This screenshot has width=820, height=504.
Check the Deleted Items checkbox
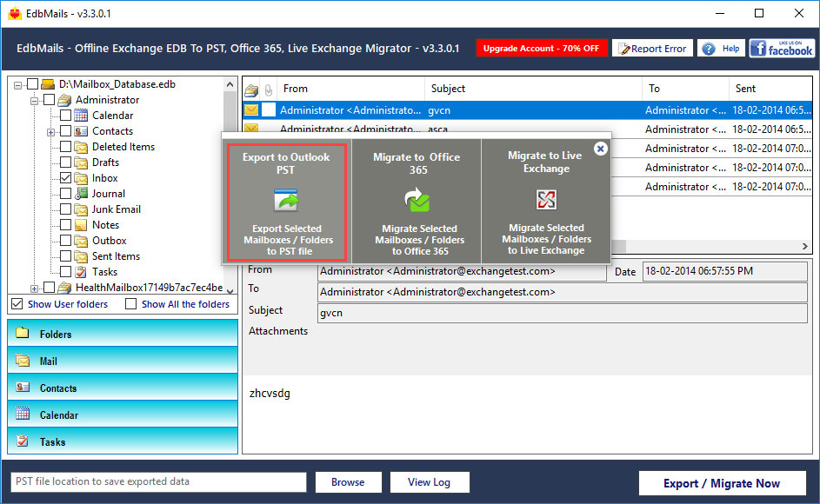[65, 146]
